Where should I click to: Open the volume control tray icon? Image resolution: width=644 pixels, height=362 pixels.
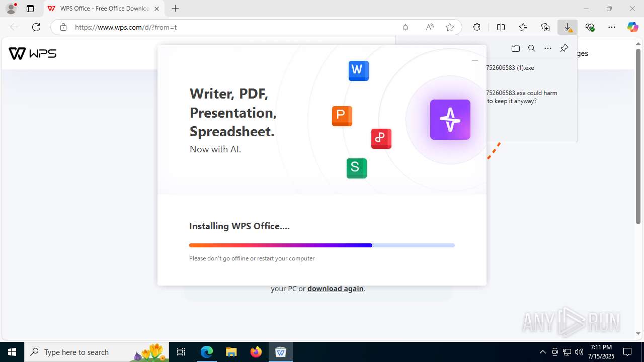(x=579, y=352)
